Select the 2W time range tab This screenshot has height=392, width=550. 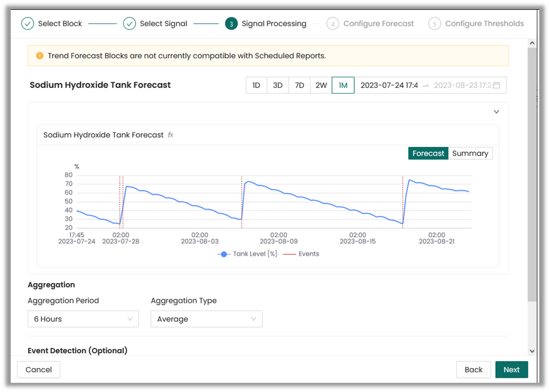(321, 85)
